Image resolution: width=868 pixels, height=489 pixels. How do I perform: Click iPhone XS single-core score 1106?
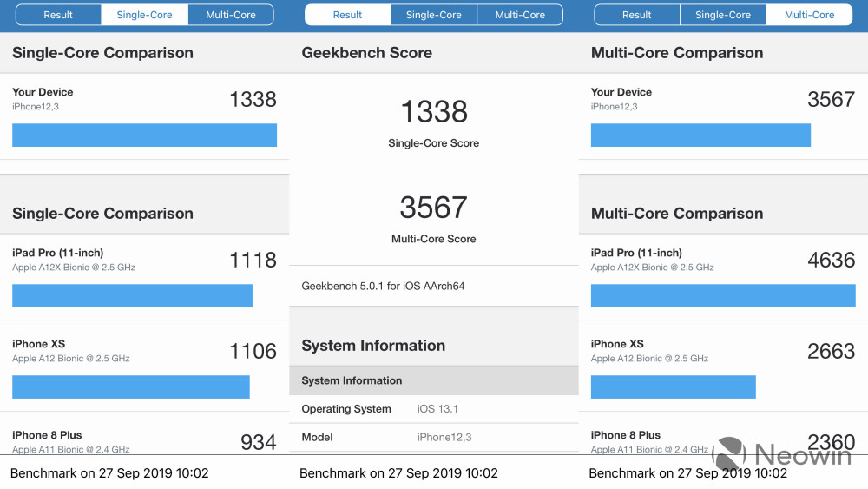tap(253, 351)
